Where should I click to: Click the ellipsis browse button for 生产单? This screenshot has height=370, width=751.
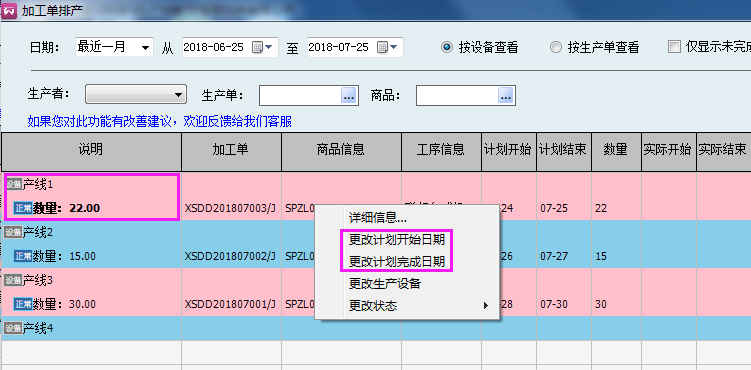click(x=349, y=96)
